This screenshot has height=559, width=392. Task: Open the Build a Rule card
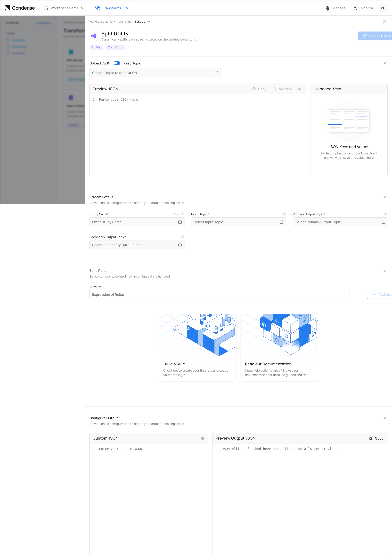point(198,347)
